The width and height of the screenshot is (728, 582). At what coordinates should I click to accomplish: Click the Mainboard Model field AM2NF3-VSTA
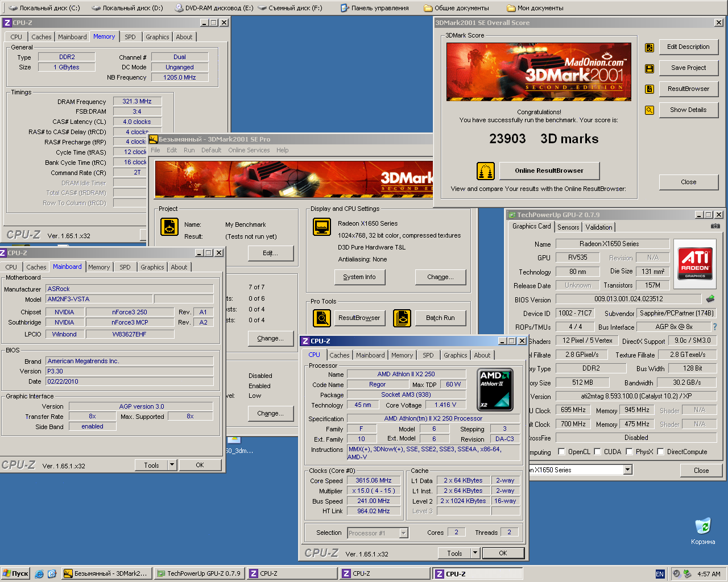(99, 299)
